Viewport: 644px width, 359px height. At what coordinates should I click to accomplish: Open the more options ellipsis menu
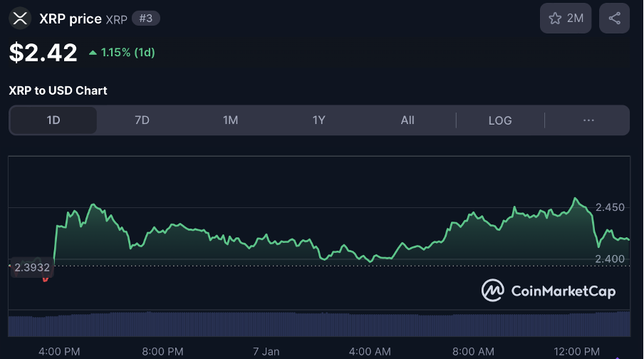[x=588, y=120]
